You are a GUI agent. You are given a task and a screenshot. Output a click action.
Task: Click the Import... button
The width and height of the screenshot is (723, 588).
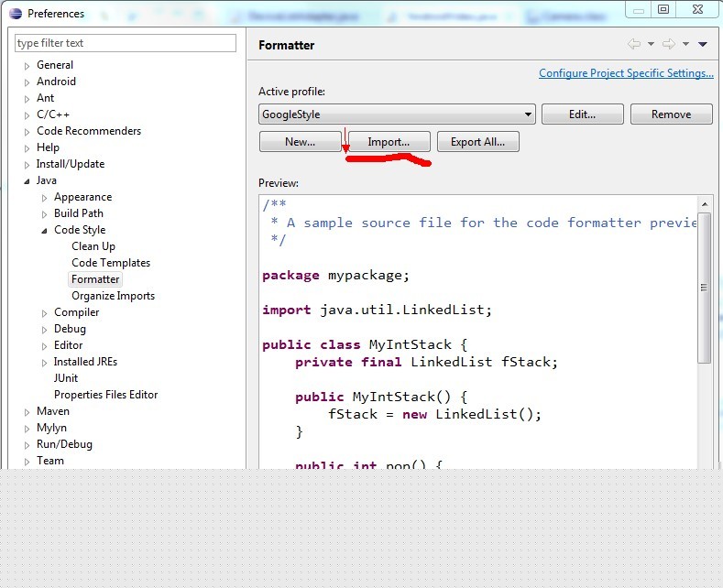389,141
